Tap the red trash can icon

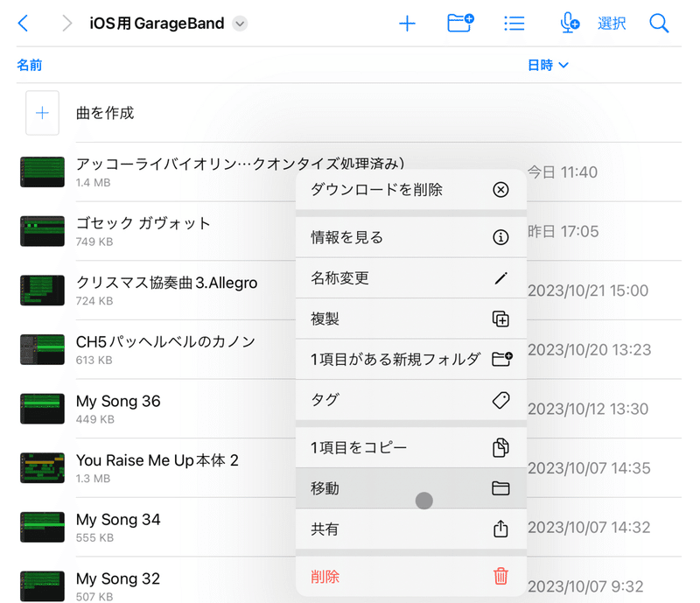(x=500, y=576)
